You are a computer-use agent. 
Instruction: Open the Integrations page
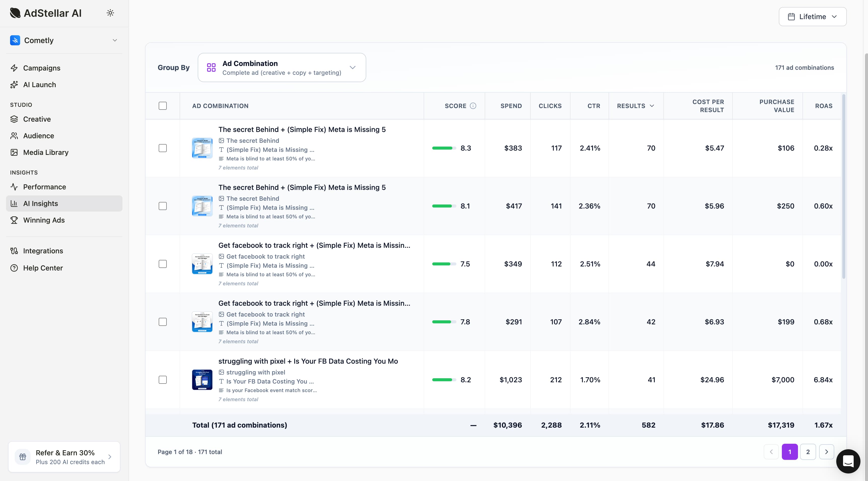tap(43, 251)
